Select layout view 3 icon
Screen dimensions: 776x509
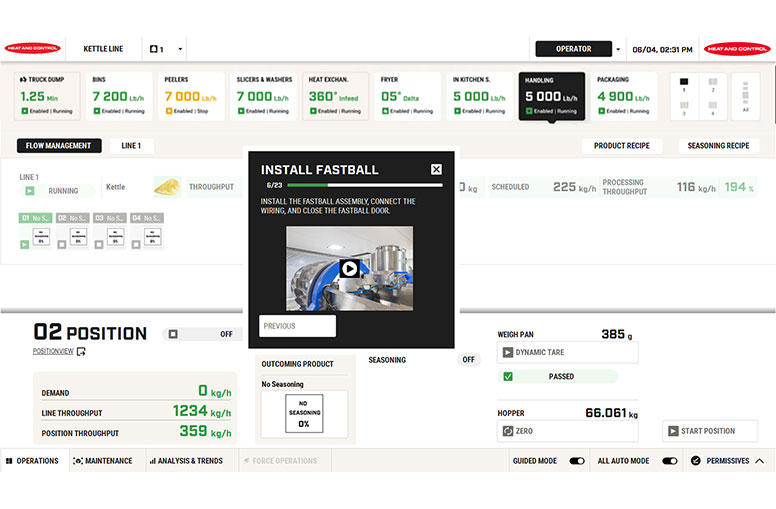tap(684, 107)
